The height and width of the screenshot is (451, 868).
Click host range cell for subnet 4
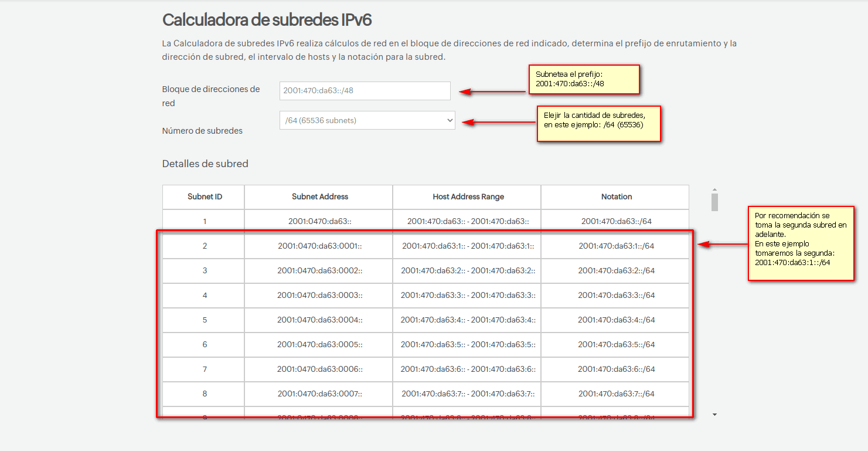pyautogui.click(x=468, y=296)
